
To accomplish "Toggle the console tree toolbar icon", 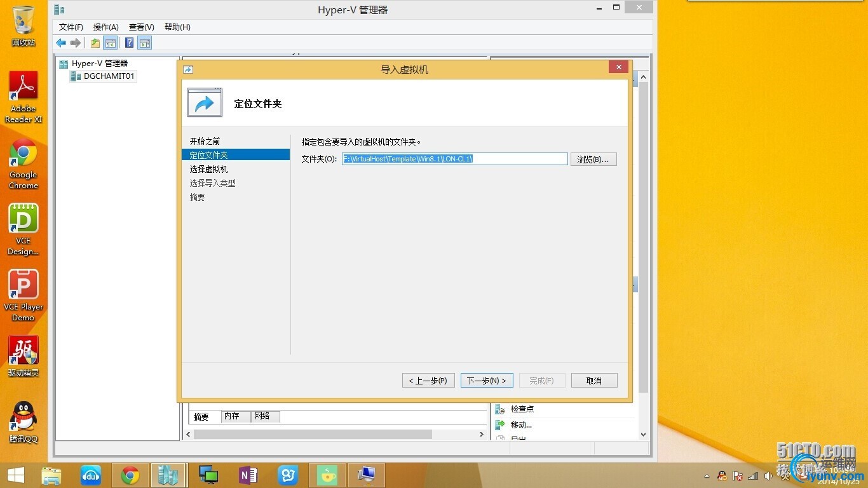I will [x=111, y=43].
